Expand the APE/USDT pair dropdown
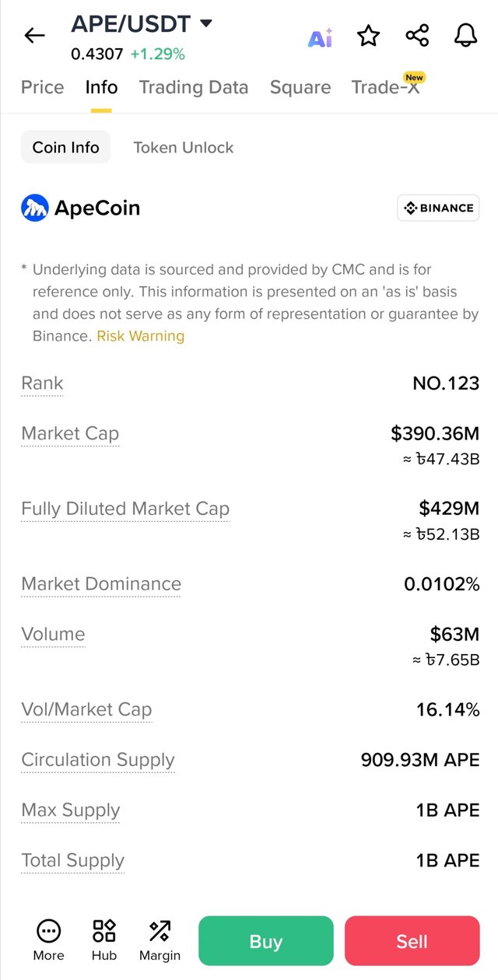The image size is (498, 980). coord(206,23)
